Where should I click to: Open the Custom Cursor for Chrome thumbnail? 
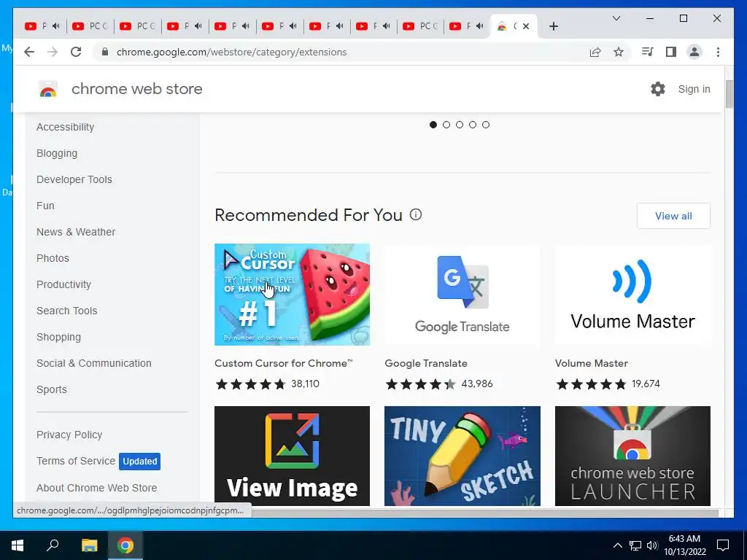[x=292, y=295]
